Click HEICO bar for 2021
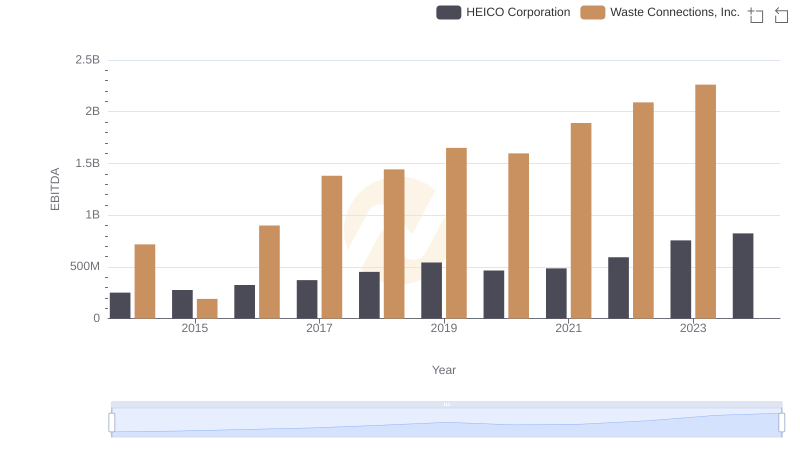This screenshot has width=800, height=461. pos(556,293)
